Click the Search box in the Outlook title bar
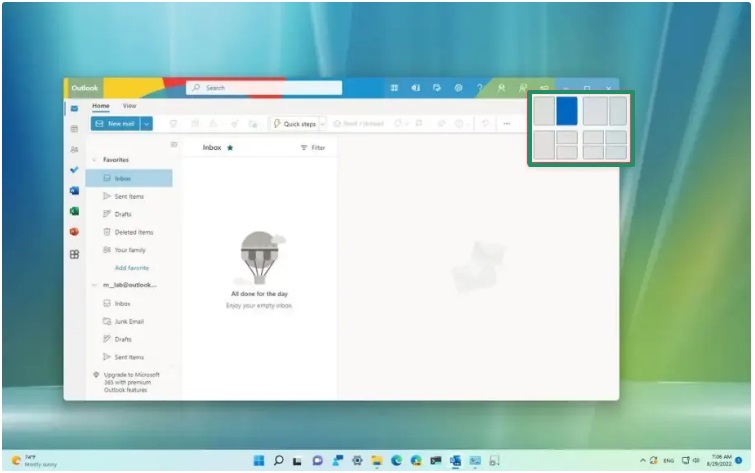 (x=264, y=88)
